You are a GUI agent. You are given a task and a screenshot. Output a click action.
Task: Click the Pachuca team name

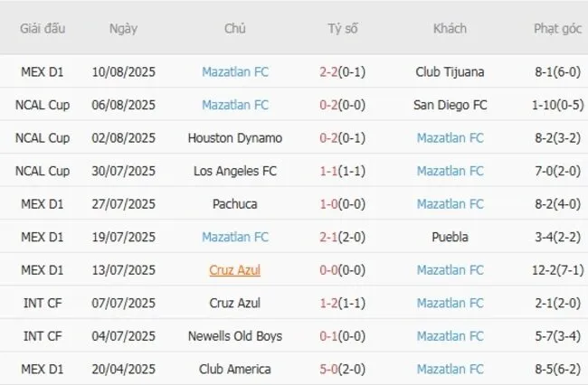tap(235, 204)
